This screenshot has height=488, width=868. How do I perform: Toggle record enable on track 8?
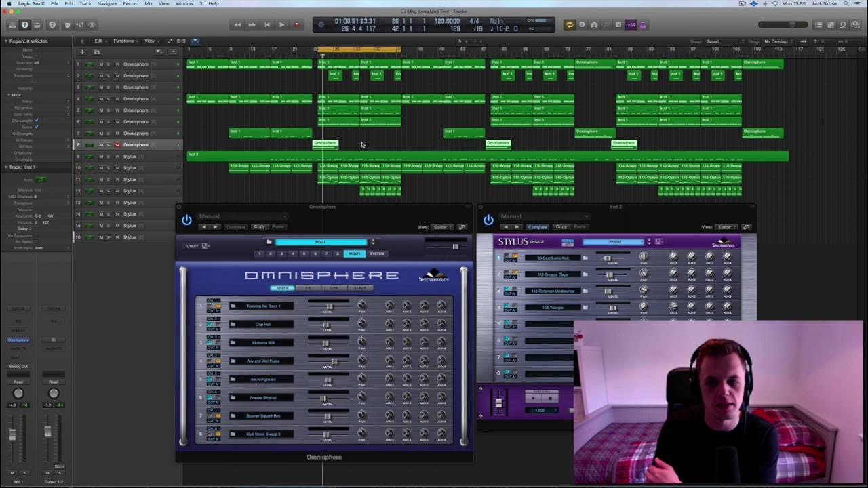click(117, 145)
